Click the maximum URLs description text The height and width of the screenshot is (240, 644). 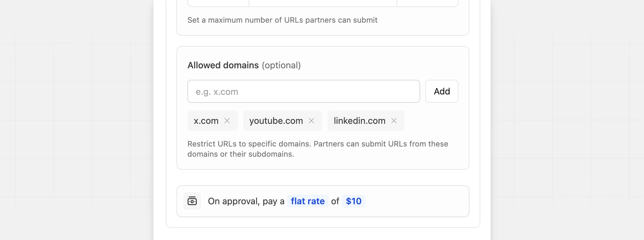click(x=282, y=20)
